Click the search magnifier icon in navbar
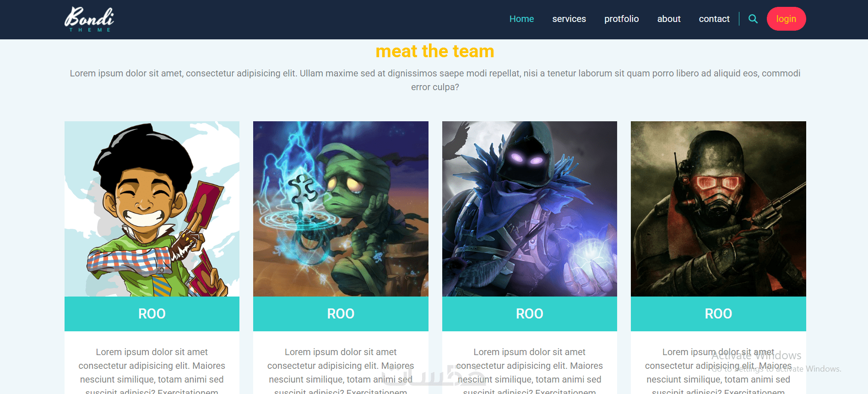 tap(753, 19)
